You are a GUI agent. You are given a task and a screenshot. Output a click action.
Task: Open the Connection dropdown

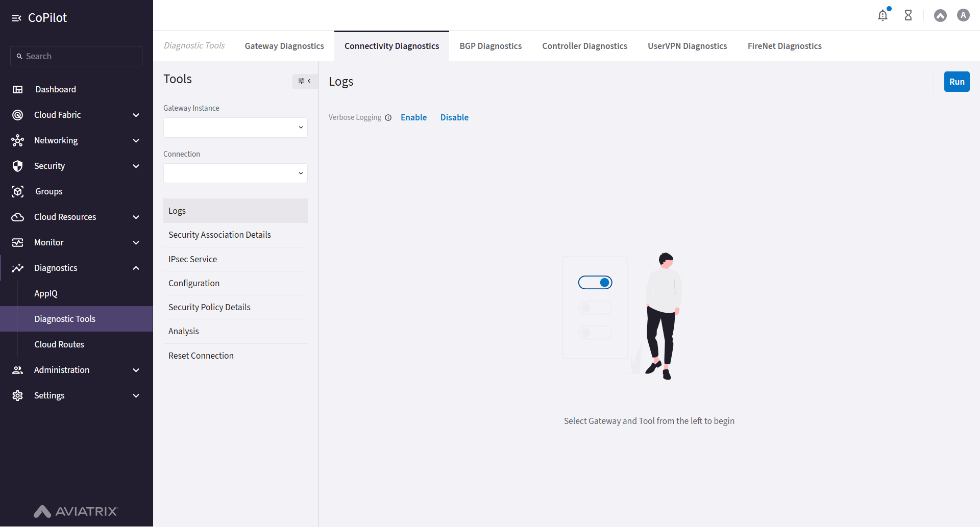(235, 173)
